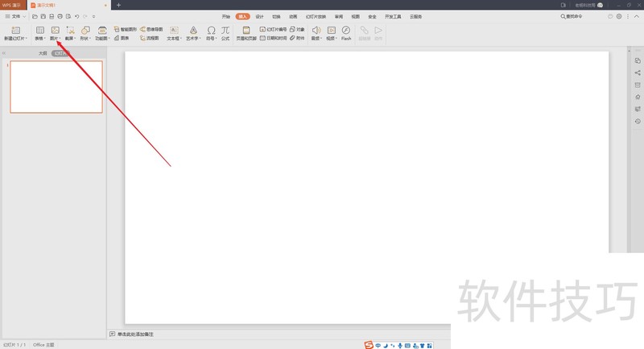The image size is (644, 349).
Task: Open the 流程图 flowchart tool
Action: tap(150, 38)
